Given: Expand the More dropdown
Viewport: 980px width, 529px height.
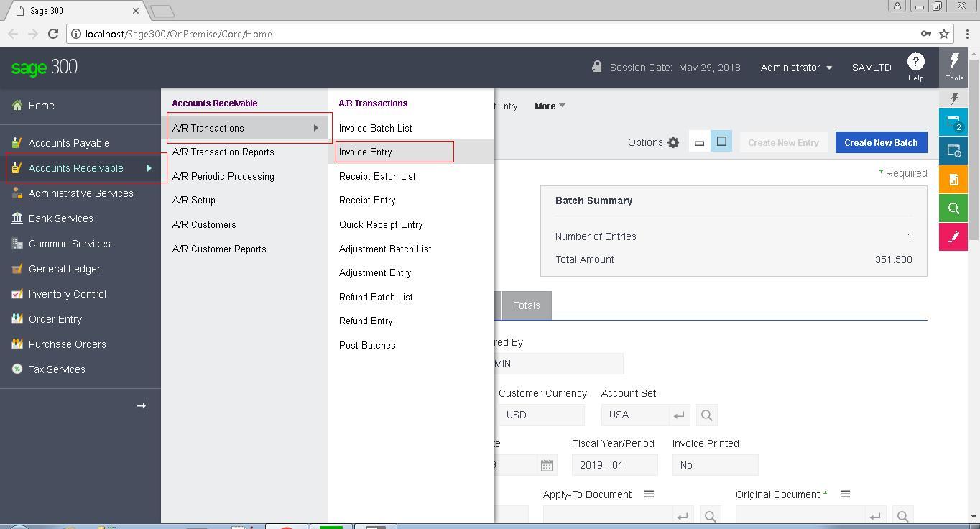Looking at the screenshot, I should (550, 106).
